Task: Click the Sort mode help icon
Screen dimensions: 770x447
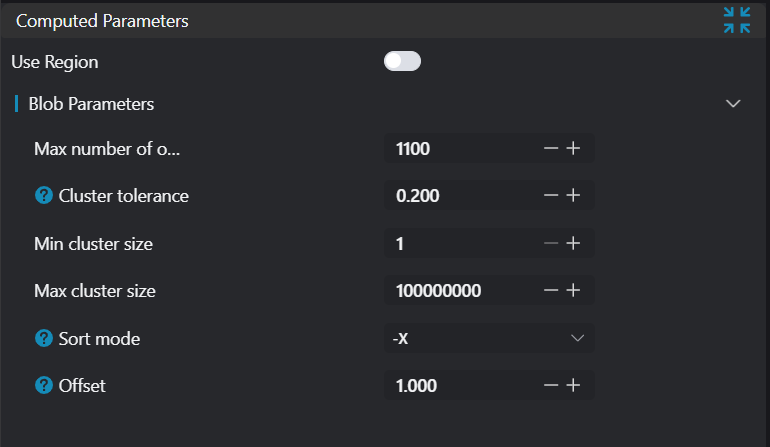Action: point(43,339)
